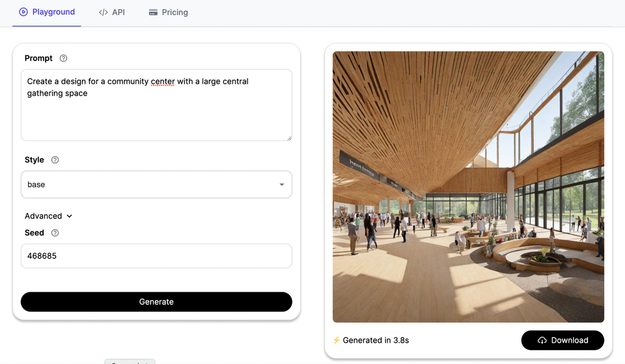Open the Style help tooltip icon

55,160
